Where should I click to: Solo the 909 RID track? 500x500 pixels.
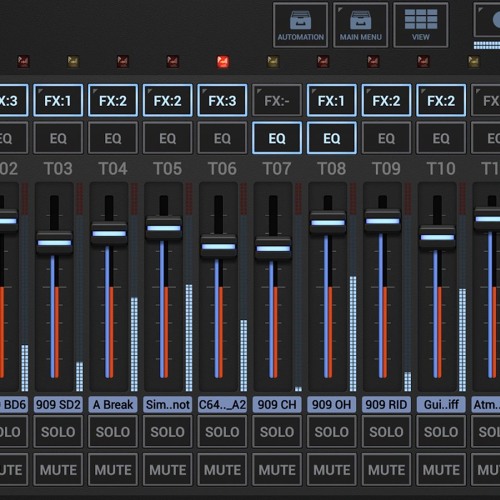click(x=386, y=432)
